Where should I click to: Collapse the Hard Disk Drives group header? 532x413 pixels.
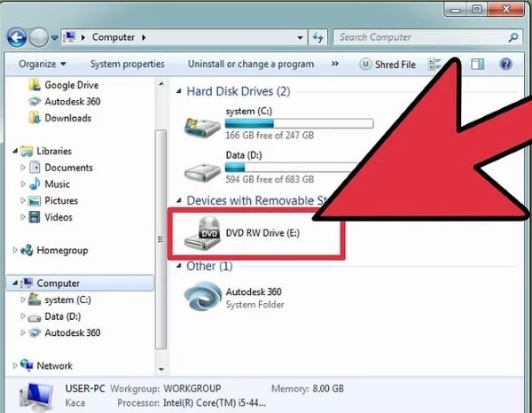[179, 92]
